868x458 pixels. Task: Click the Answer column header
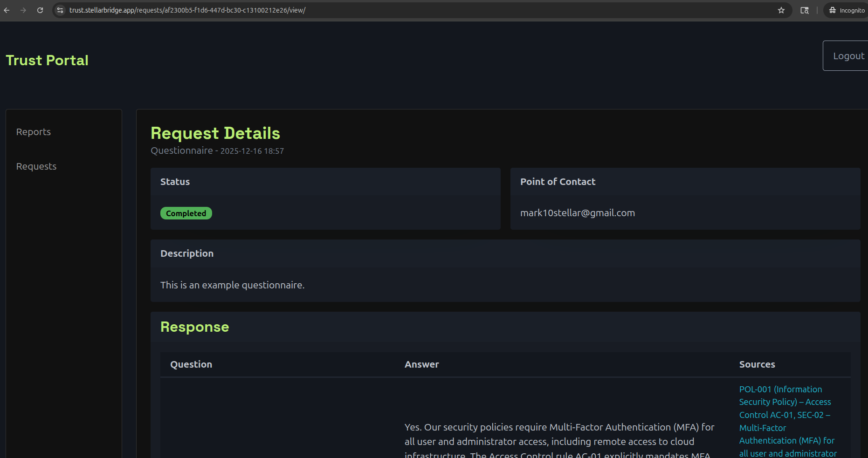[421, 364]
